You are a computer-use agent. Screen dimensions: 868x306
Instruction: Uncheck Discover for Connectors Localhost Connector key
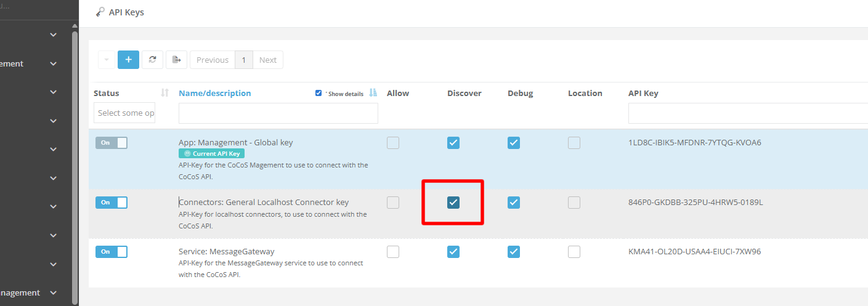click(453, 203)
